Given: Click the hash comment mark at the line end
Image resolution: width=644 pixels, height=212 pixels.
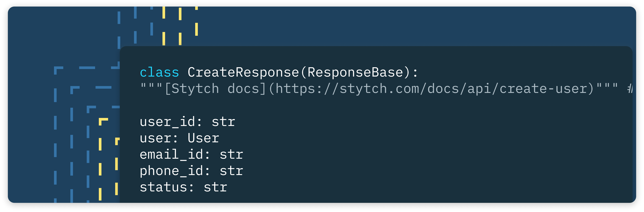Looking at the screenshot, I should pyautogui.click(x=630, y=89).
